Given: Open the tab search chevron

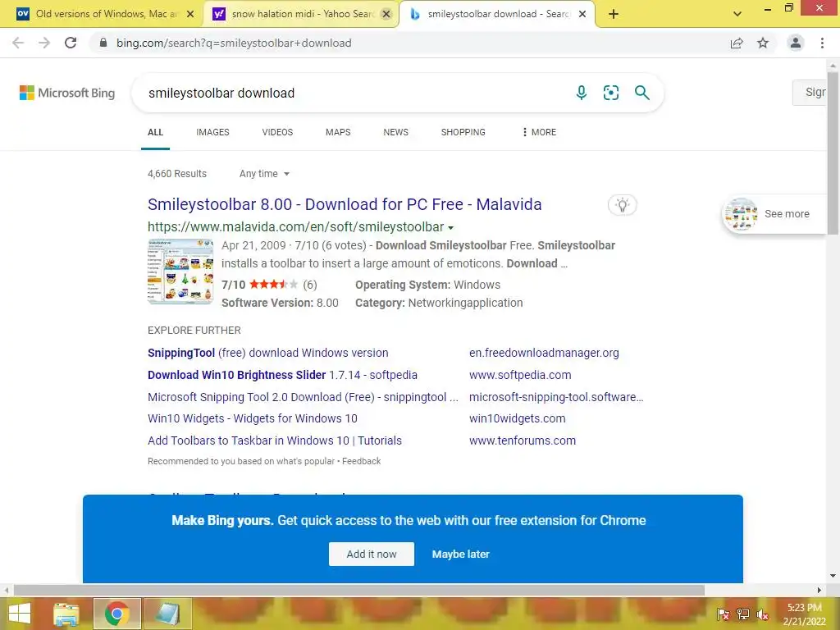Looking at the screenshot, I should [737, 14].
